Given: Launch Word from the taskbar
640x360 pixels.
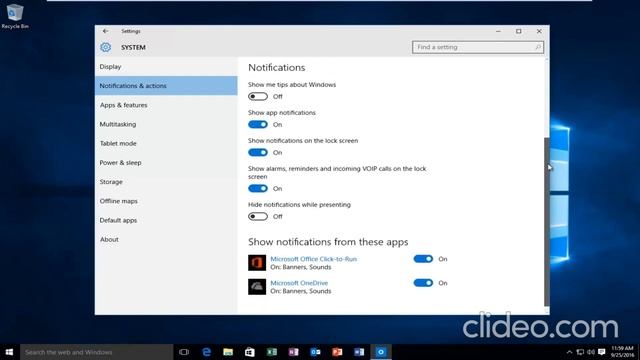Looking at the screenshot, I should click(x=359, y=352).
